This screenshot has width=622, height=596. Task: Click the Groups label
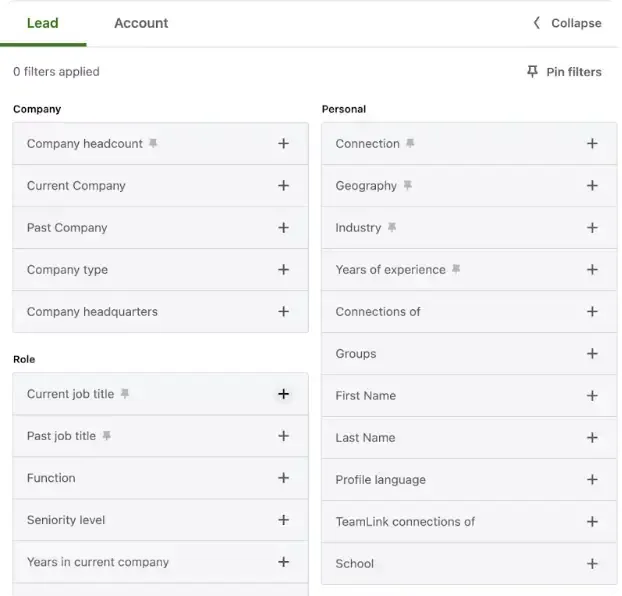[356, 354]
